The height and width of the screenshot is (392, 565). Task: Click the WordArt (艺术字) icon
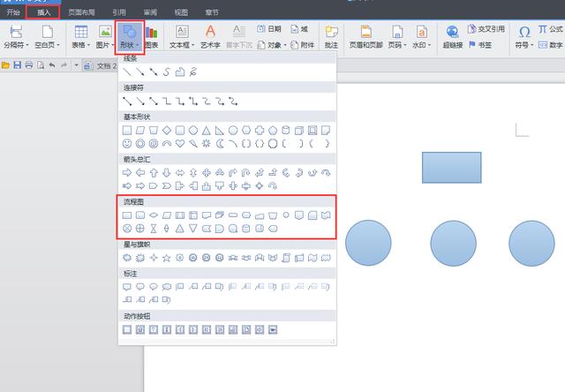click(x=210, y=36)
